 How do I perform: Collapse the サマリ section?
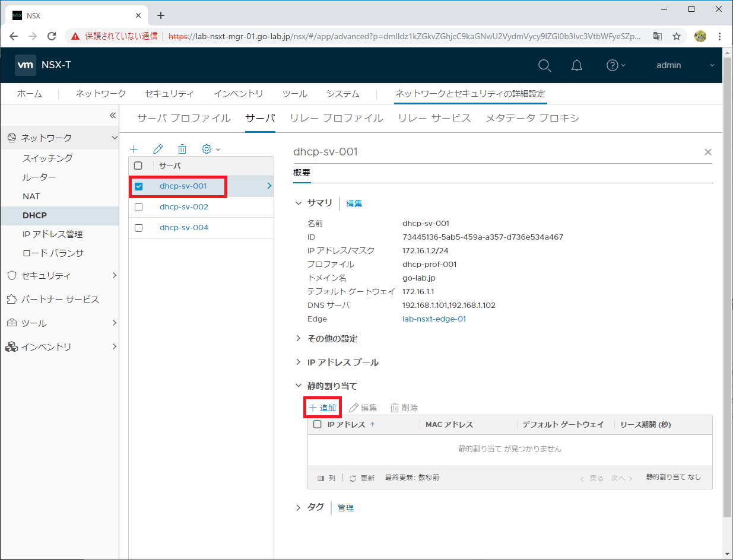tap(299, 203)
